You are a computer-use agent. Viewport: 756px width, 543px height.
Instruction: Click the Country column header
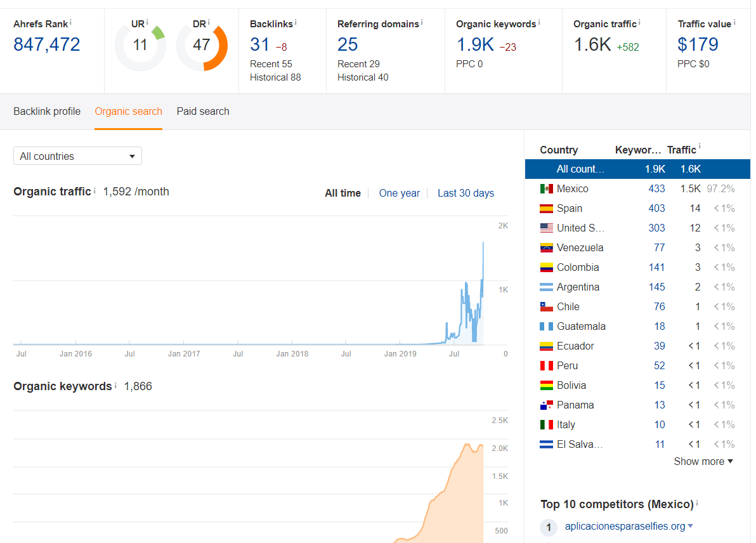pos(559,150)
